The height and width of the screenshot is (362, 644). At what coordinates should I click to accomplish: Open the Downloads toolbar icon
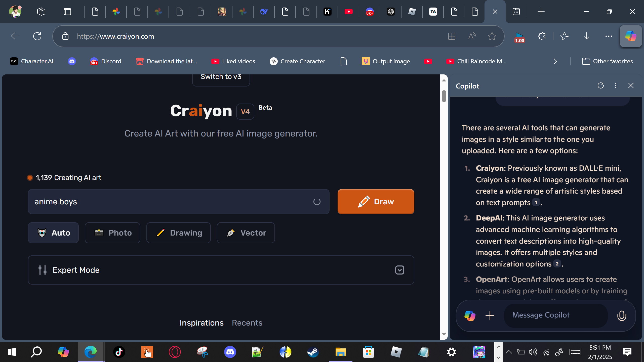[586, 36]
